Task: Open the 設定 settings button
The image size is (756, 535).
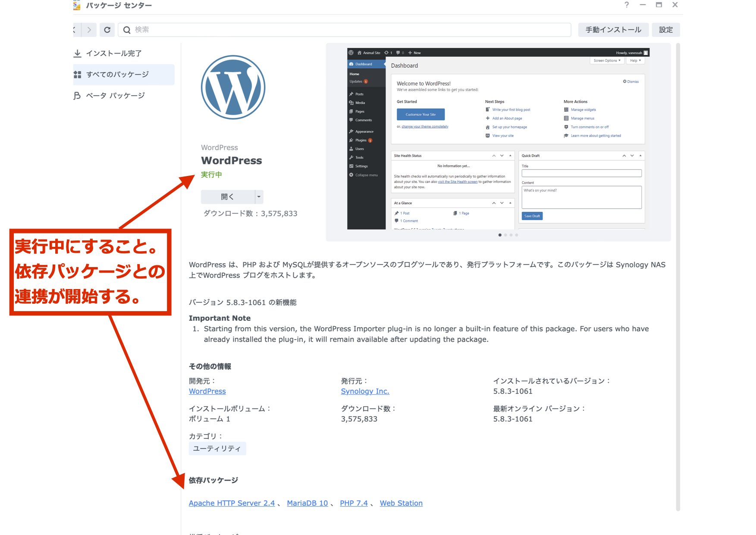Action: [x=665, y=30]
